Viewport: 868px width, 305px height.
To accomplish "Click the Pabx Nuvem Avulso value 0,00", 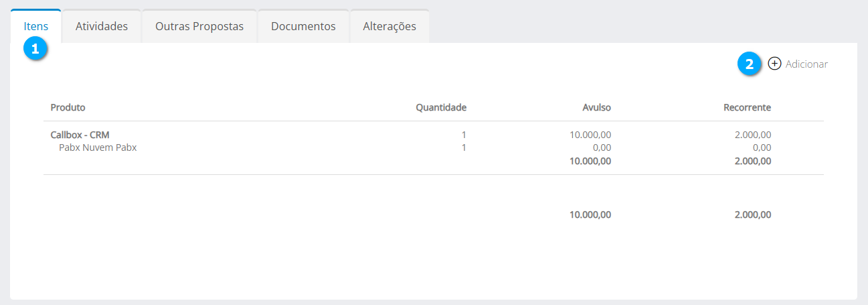I will tap(602, 147).
